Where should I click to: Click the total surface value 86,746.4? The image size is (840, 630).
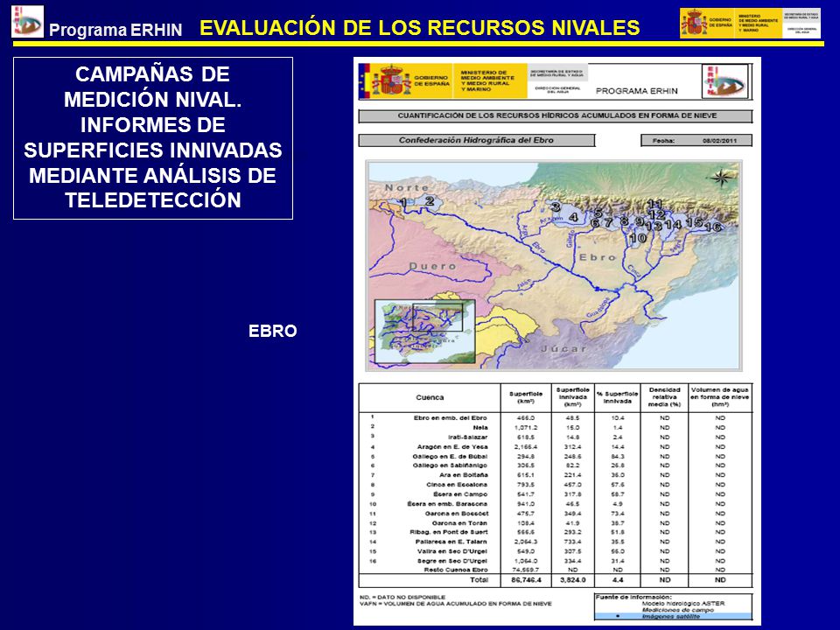pos(526,580)
